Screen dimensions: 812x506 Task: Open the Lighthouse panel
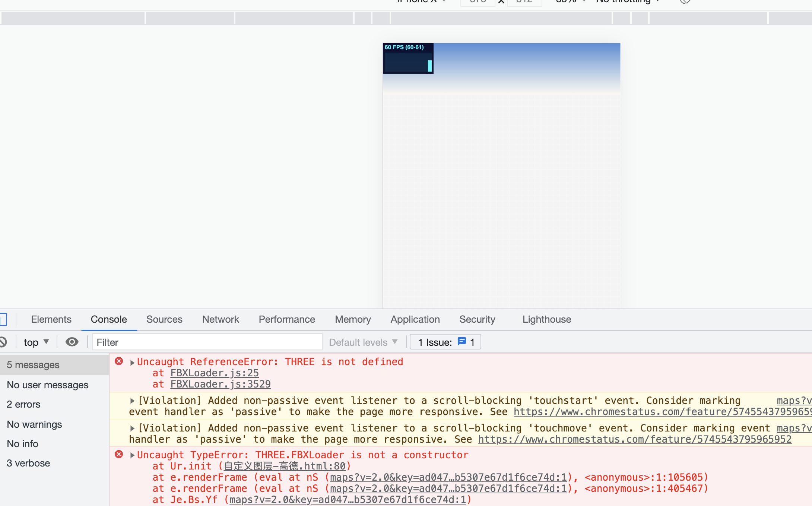click(x=546, y=319)
